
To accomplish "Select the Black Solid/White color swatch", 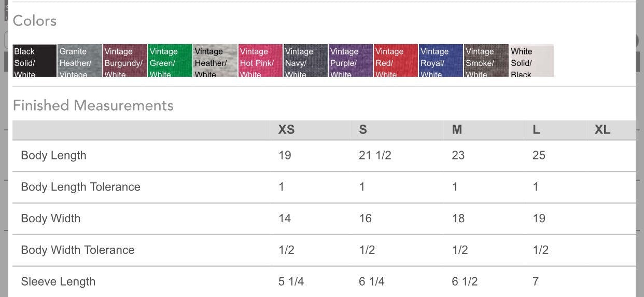I will [35, 60].
